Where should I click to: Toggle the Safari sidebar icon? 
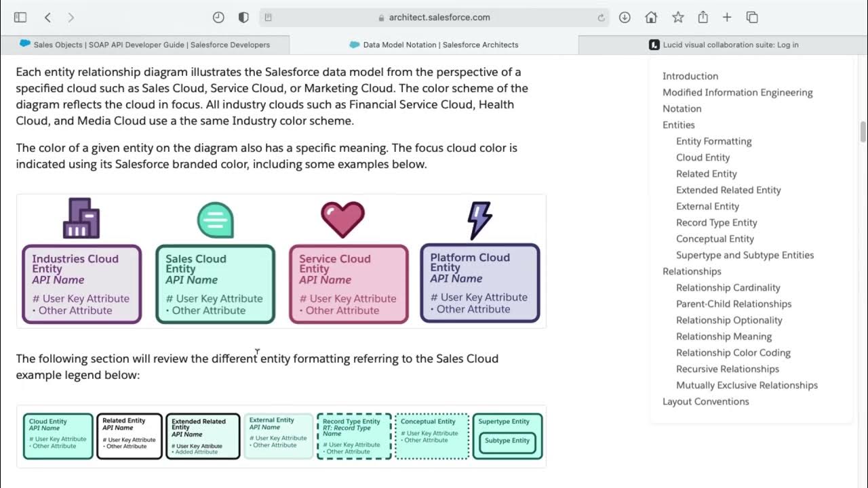point(20,18)
